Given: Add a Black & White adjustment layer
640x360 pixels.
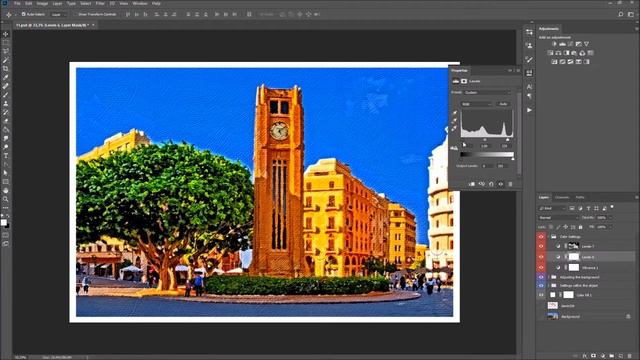Looking at the screenshot, I should click(x=566, y=53).
